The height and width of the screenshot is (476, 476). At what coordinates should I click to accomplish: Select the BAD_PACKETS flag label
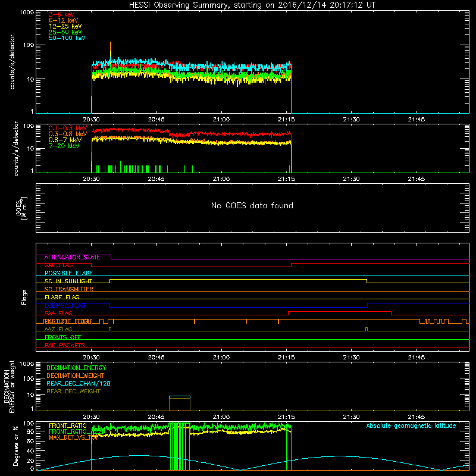[x=65, y=345]
